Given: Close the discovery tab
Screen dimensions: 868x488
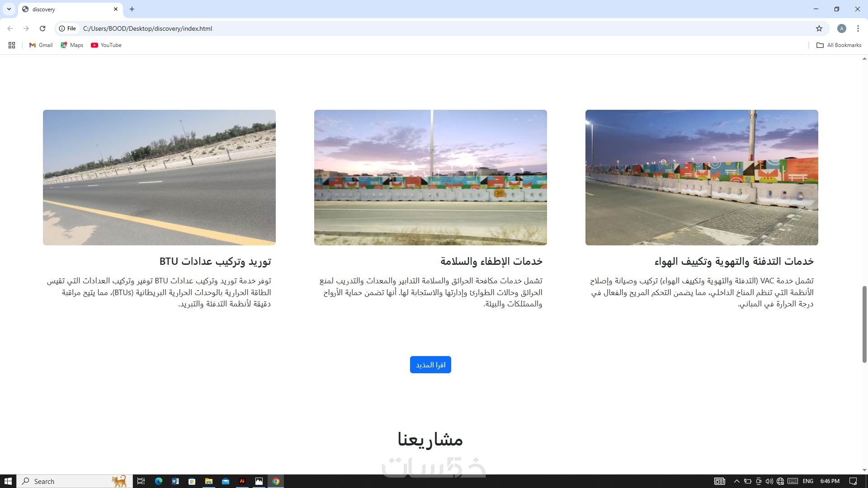Looking at the screenshot, I should click(x=116, y=9).
